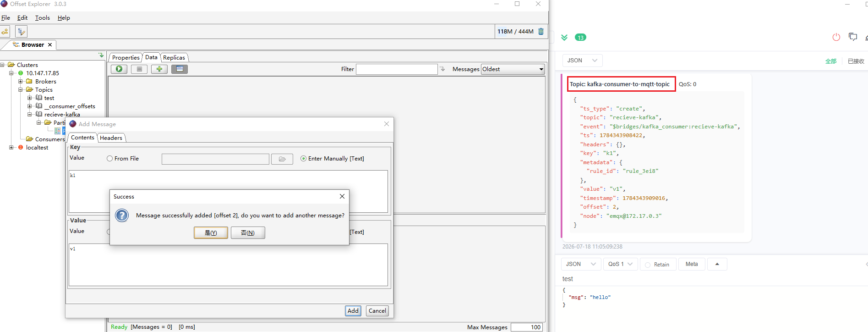Open the Tools menu

pyautogui.click(x=43, y=18)
